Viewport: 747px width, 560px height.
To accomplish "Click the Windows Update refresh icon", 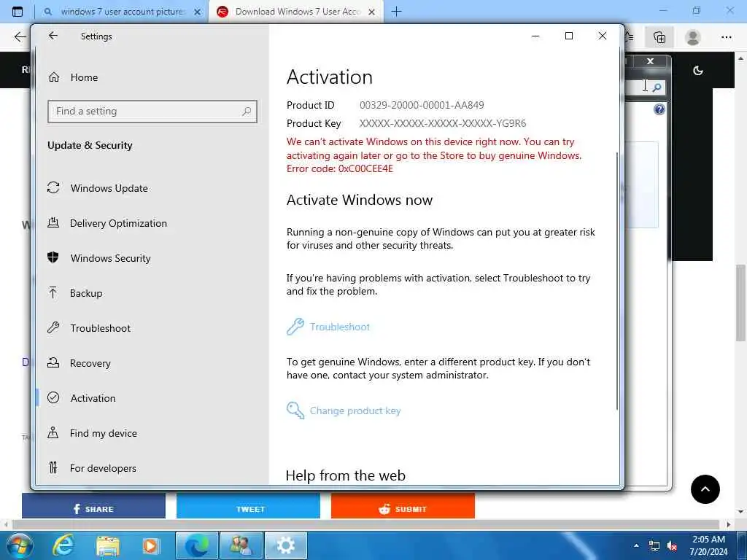I will pyautogui.click(x=53, y=187).
